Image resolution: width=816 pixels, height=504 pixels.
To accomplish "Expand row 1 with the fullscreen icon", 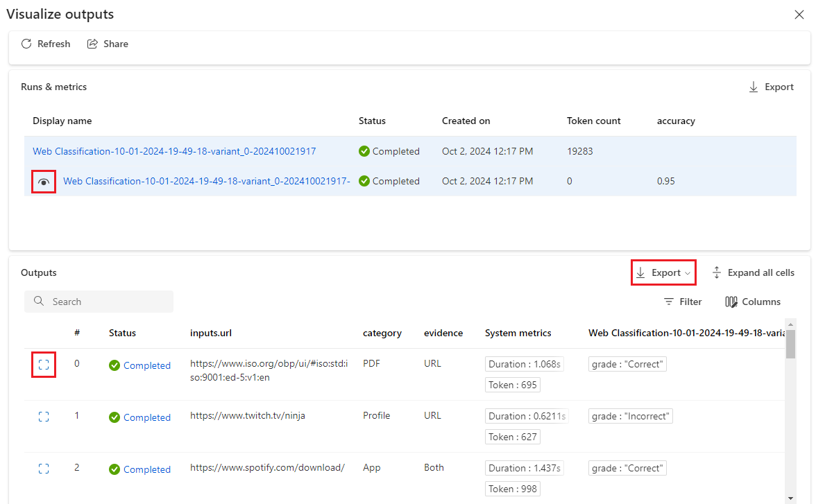I will click(x=44, y=417).
